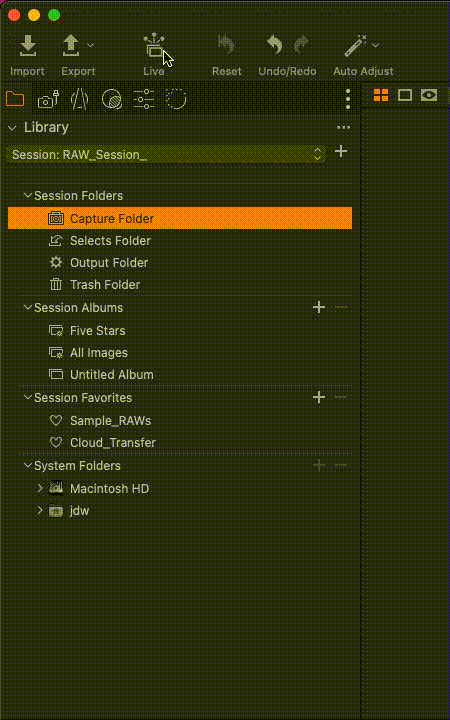
Task: Toggle the proofing eye icon
Action: point(429,95)
